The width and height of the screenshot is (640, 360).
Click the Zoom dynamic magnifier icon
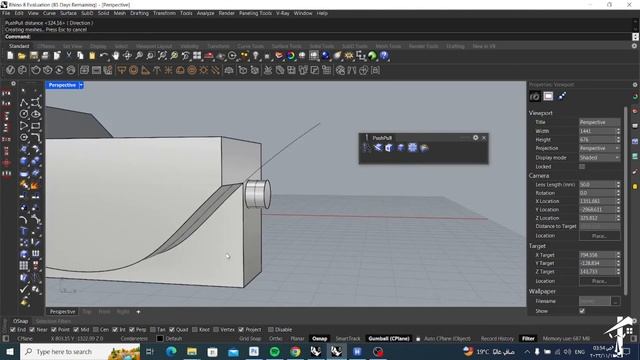[139, 56]
